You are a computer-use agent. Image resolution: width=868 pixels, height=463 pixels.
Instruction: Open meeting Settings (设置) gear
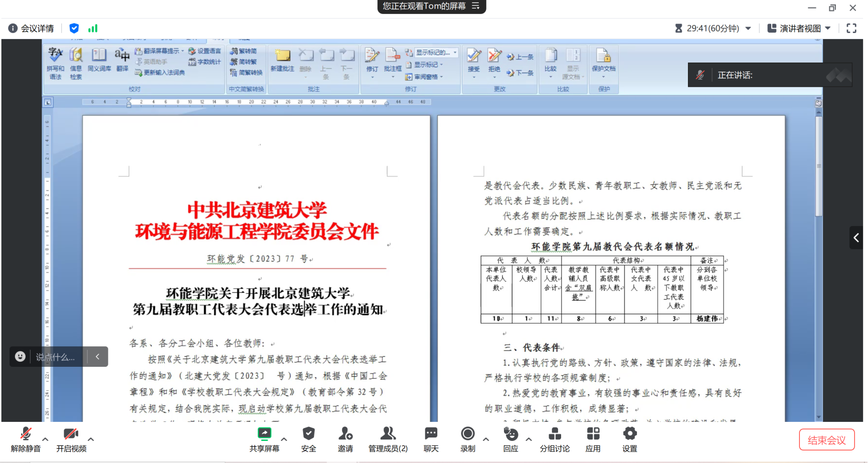tap(629, 434)
